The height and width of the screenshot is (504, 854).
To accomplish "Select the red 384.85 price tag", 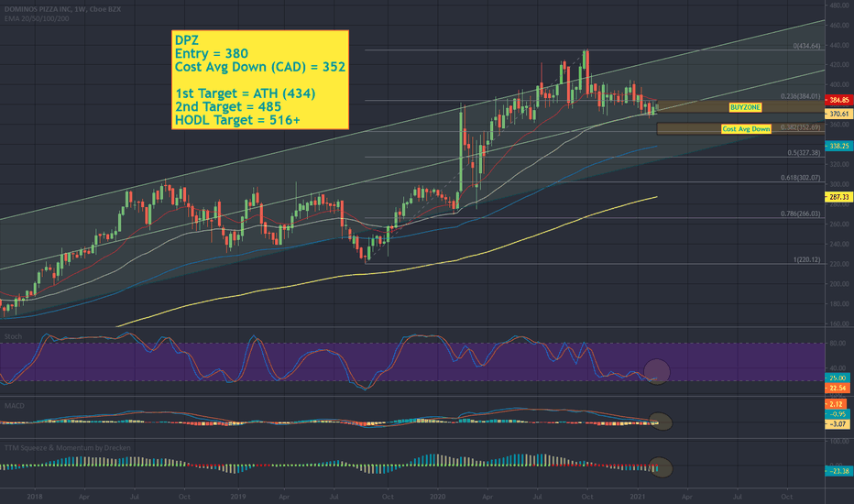I will point(839,100).
